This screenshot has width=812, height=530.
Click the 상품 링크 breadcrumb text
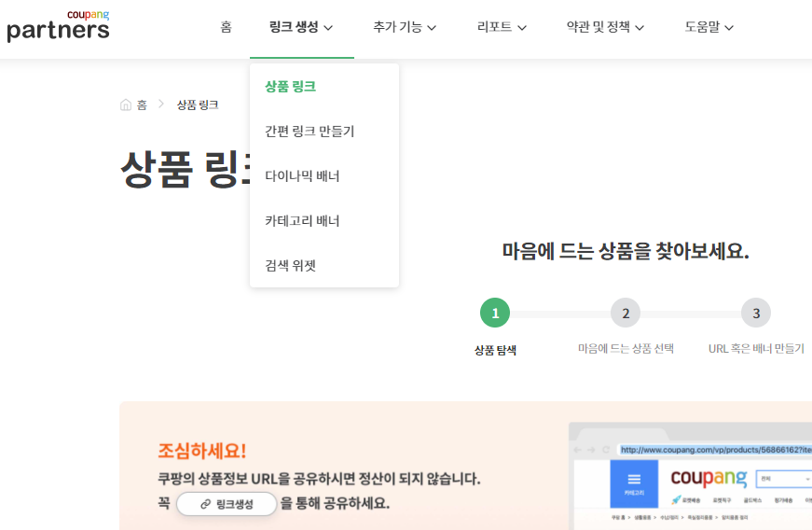pyautogui.click(x=198, y=105)
